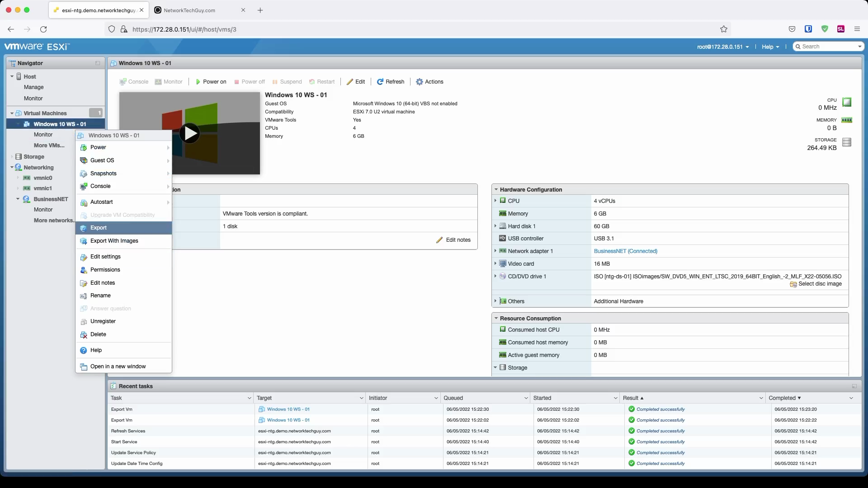This screenshot has height=488, width=868.
Task: Click Console icon in context menu
Action: pyautogui.click(x=84, y=187)
